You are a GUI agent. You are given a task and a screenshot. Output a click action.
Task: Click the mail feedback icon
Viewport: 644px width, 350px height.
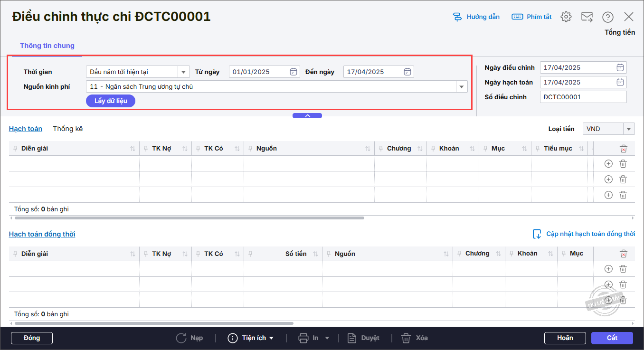click(x=587, y=17)
